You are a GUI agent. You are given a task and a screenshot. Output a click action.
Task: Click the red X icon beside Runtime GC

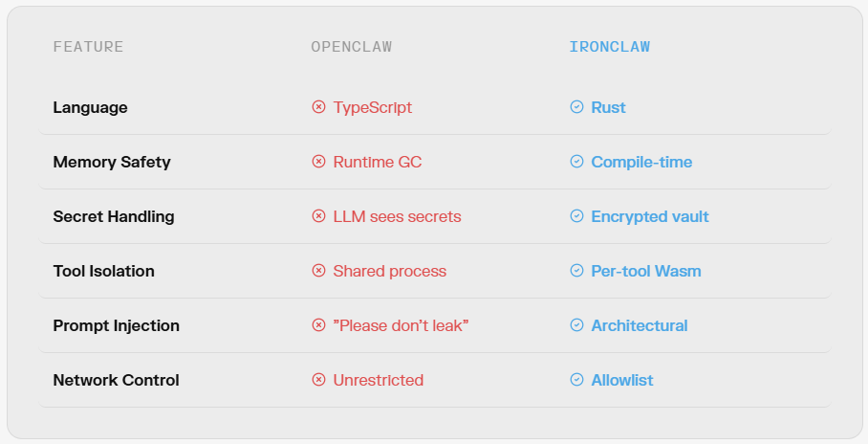pos(318,162)
